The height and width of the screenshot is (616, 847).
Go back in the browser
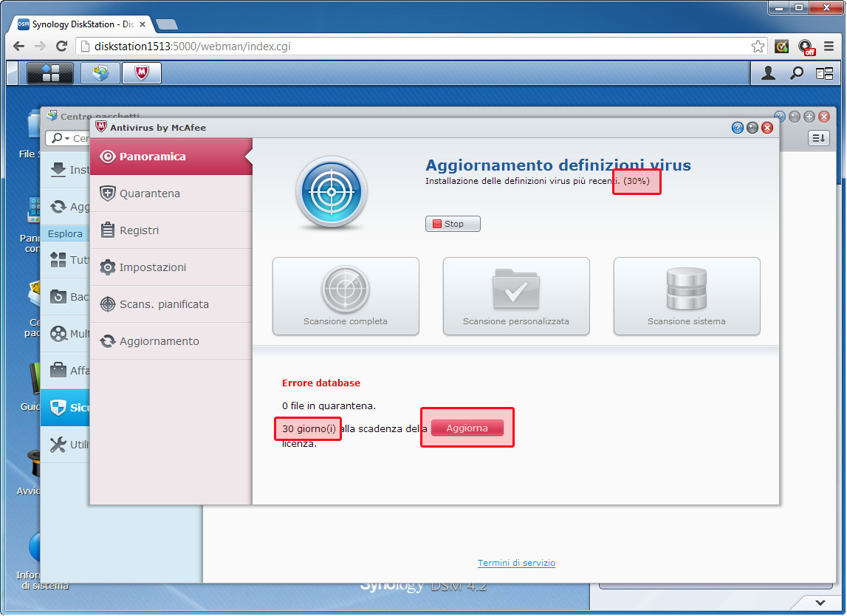(x=19, y=47)
